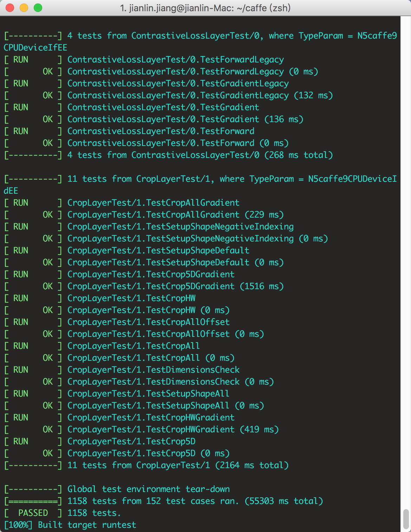Click RUN line for 'CropLayerTest/1.TestDimensionsCheck'
The height and width of the screenshot is (532, 411).
pos(122,370)
